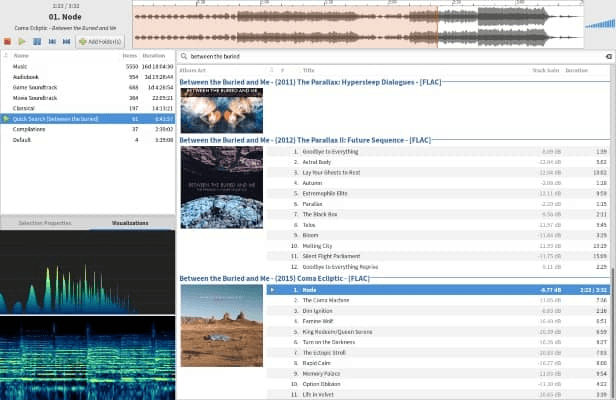The height and width of the screenshot is (400, 616).
Task: Select track Melting City
Action: pos(438,246)
